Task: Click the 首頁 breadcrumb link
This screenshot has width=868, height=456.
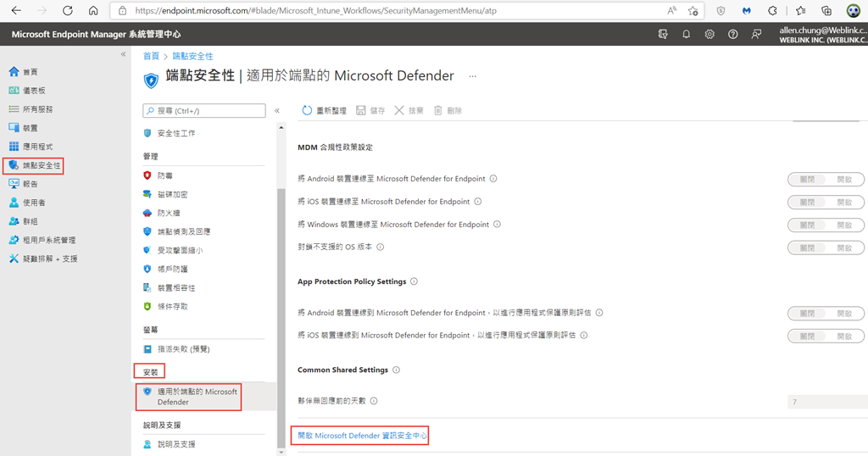Action: pyautogui.click(x=151, y=56)
